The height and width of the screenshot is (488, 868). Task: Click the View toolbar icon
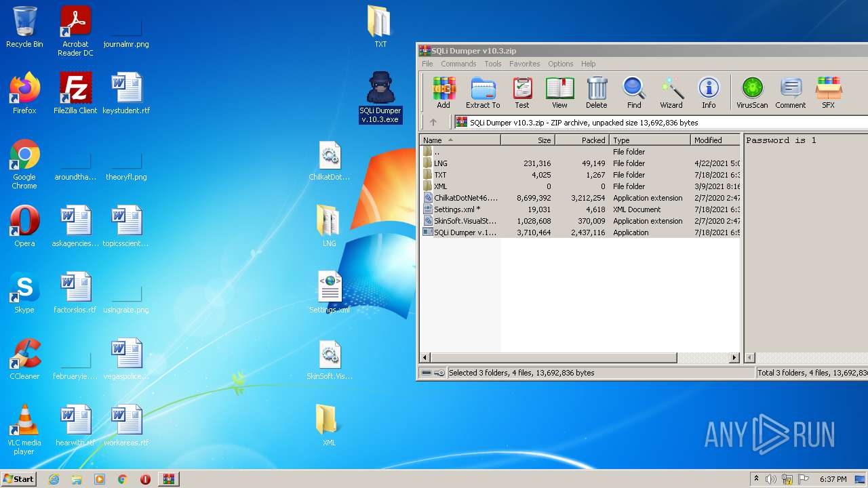point(559,93)
